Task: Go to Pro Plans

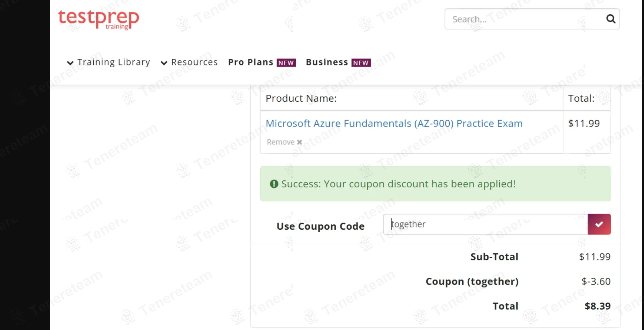Action: [251, 62]
